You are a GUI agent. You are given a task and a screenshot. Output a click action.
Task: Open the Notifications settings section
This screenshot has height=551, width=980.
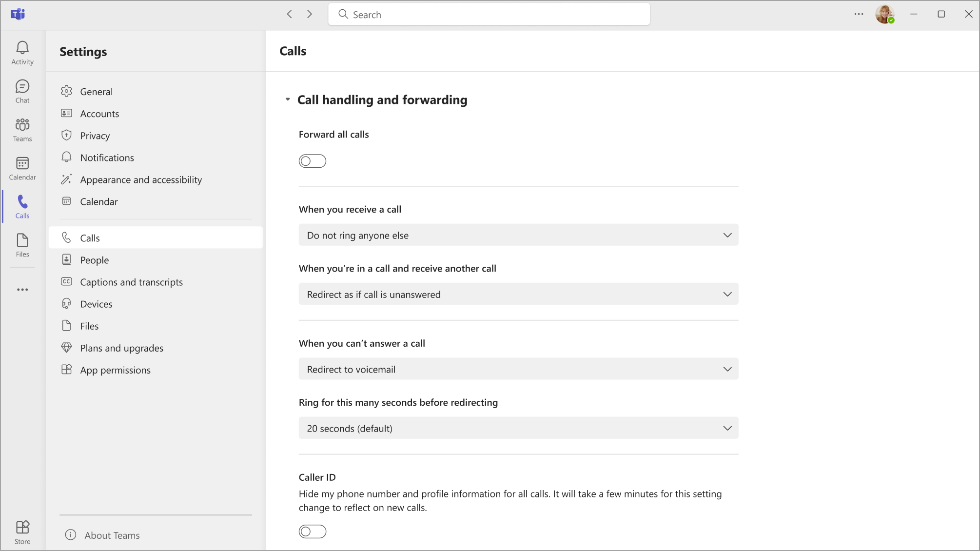point(106,157)
